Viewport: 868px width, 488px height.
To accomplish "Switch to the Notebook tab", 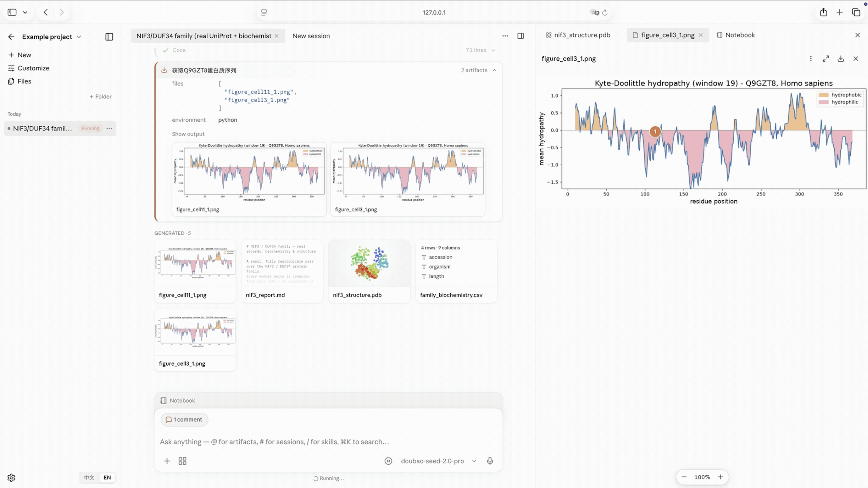I will (736, 35).
